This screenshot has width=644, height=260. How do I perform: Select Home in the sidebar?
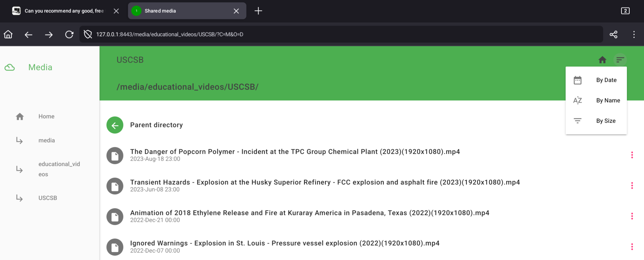pyautogui.click(x=46, y=116)
